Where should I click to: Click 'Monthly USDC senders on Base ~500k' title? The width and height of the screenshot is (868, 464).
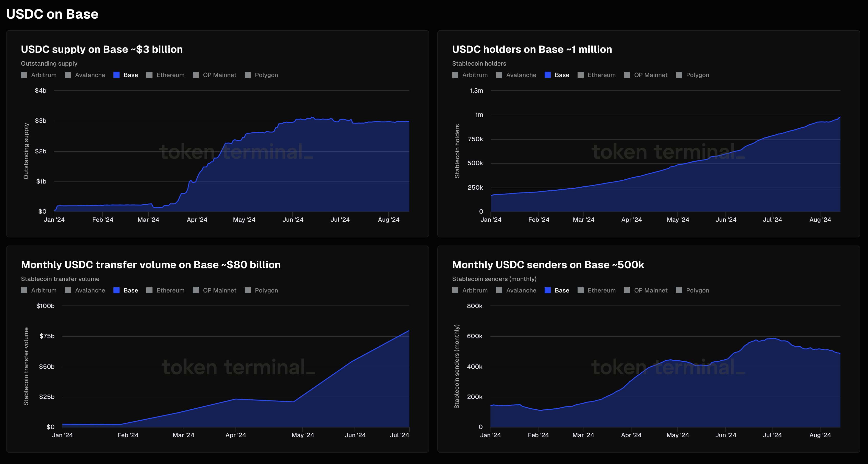548,265
